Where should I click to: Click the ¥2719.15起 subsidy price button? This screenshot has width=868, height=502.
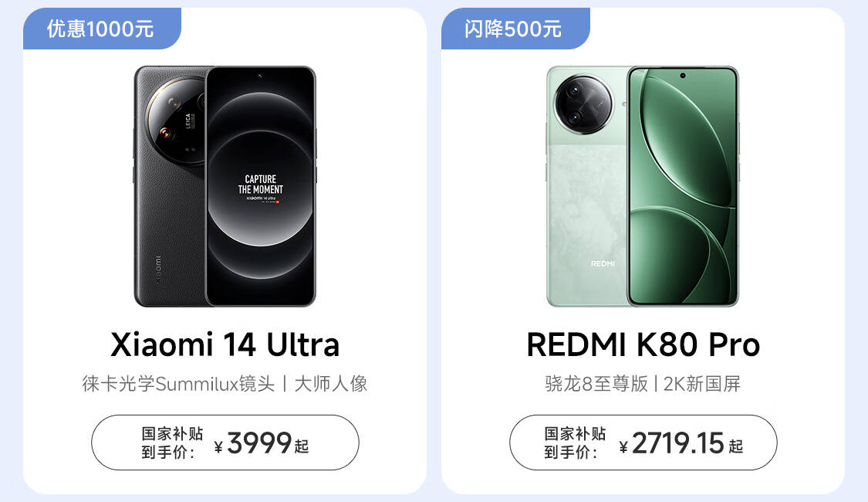643,443
